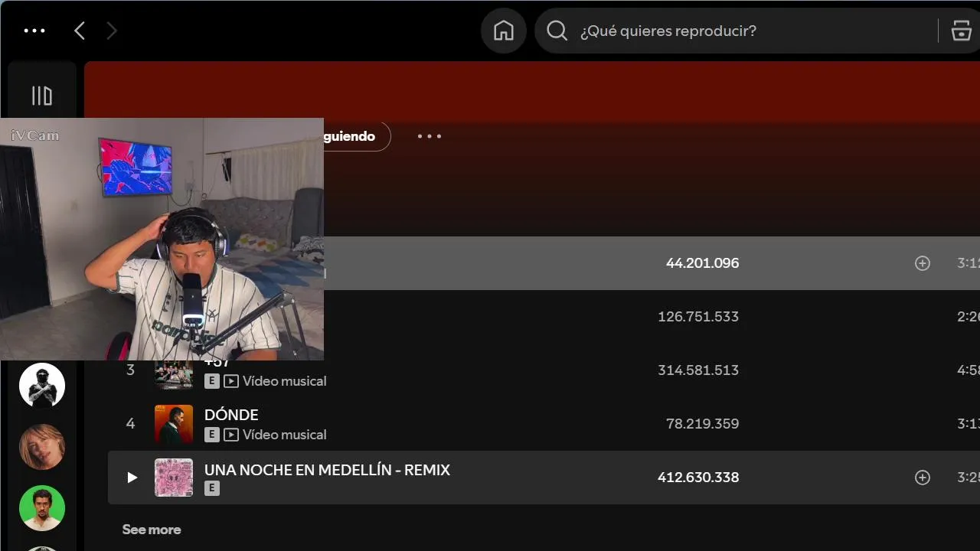
Task: Open sidebar green-background artist avatar
Action: click(x=42, y=508)
